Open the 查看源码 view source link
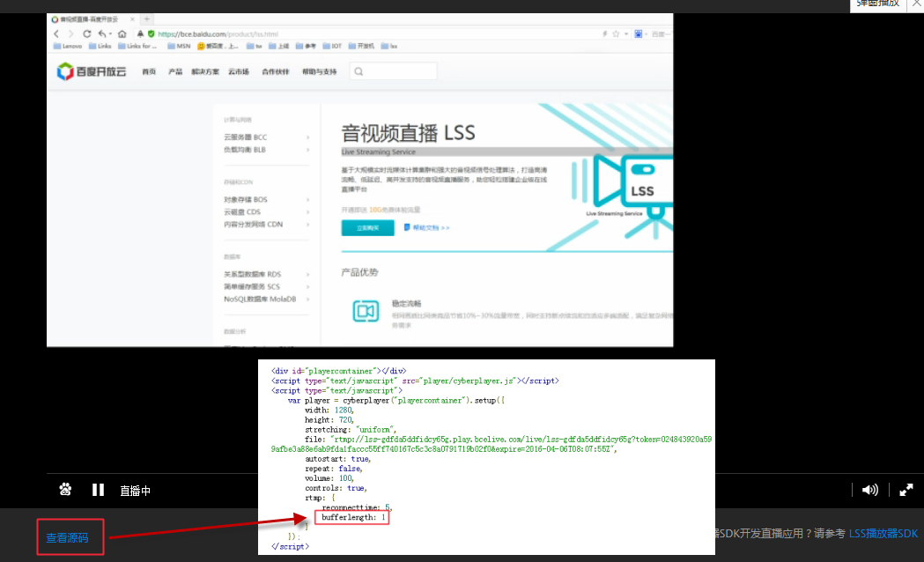Image resolution: width=924 pixels, height=562 pixels. click(x=67, y=538)
